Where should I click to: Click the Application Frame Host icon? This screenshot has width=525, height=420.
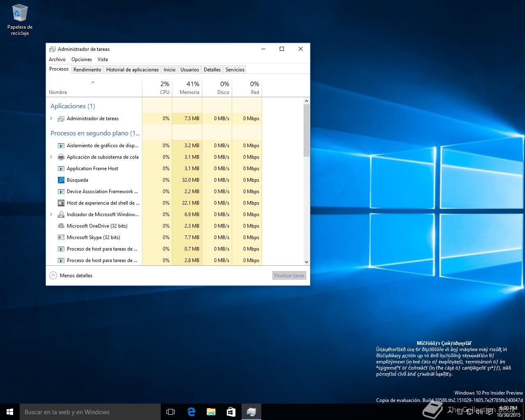pos(61,169)
